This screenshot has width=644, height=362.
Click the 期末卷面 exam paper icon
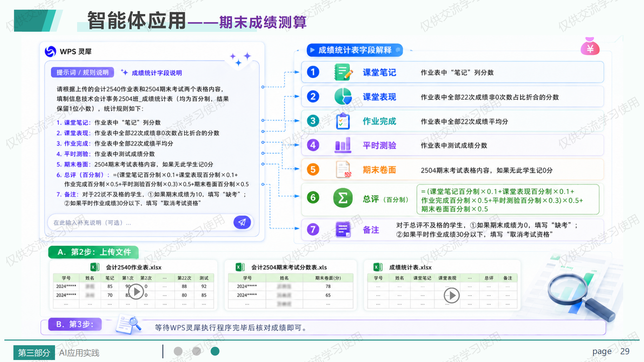tap(343, 170)
